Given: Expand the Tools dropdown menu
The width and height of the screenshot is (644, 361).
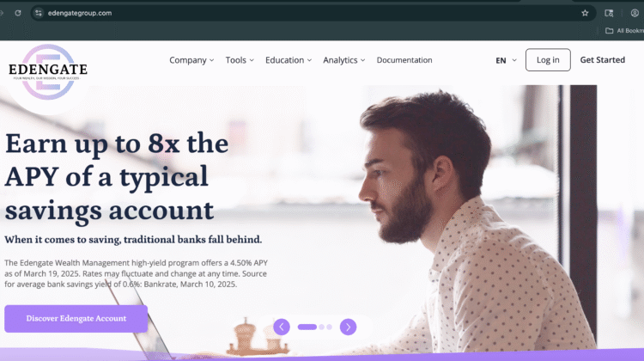Looking at the screenshot, I should pos(240,60).
